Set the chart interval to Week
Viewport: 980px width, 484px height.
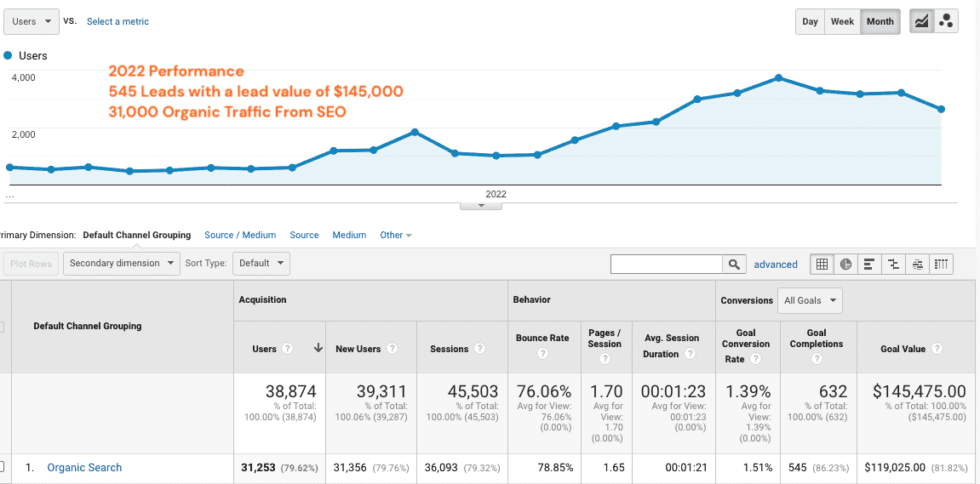click(842, 21)
